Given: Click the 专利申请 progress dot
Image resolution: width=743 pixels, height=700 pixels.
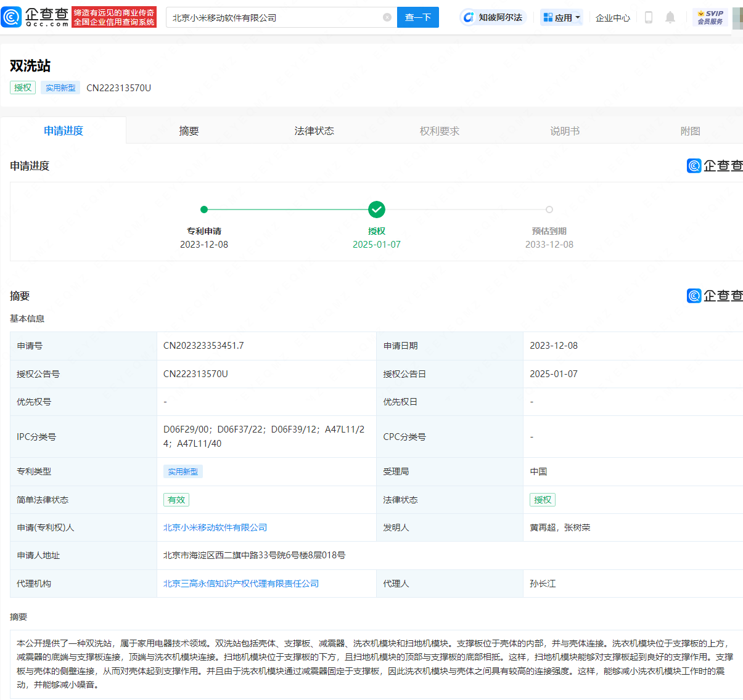Looking at the screenshot, I should 204,210.
